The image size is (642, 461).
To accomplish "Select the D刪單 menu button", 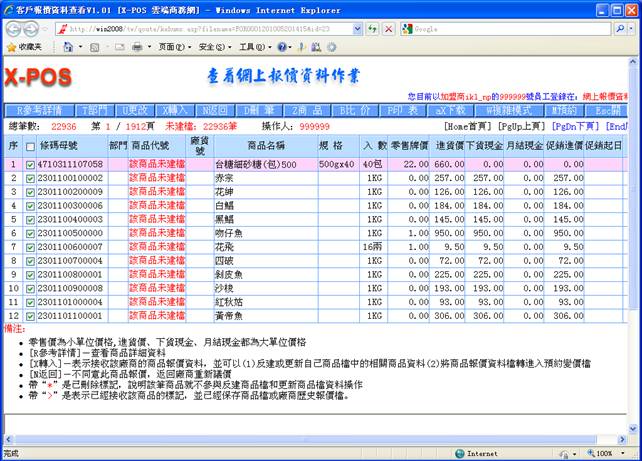I will pyautogui.click(x=264, y=108).
